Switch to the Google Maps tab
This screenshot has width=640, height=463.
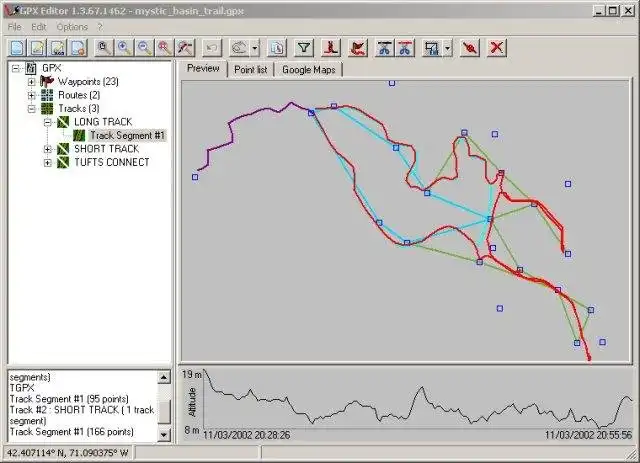[309, 70]
